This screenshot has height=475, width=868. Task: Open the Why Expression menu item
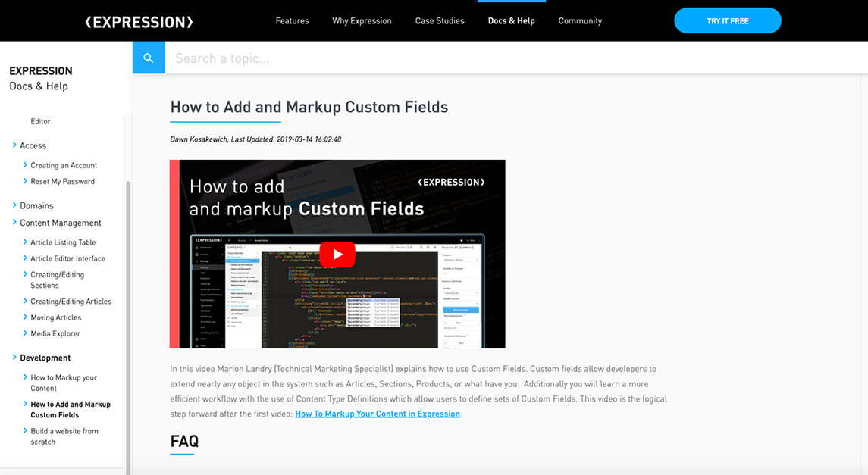pyautogui.click(x=362, y=21)
